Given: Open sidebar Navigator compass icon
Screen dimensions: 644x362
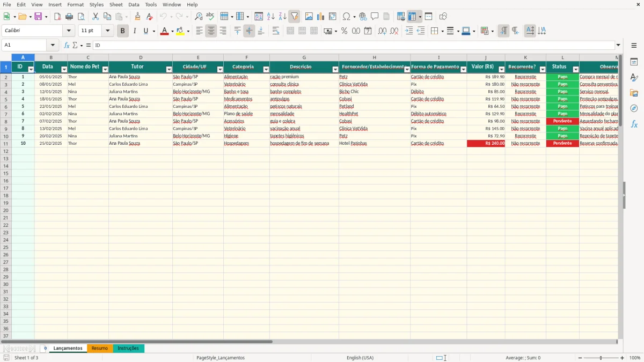Looking at the screenshot, I should pyautogui.click(x=634, y=108).
